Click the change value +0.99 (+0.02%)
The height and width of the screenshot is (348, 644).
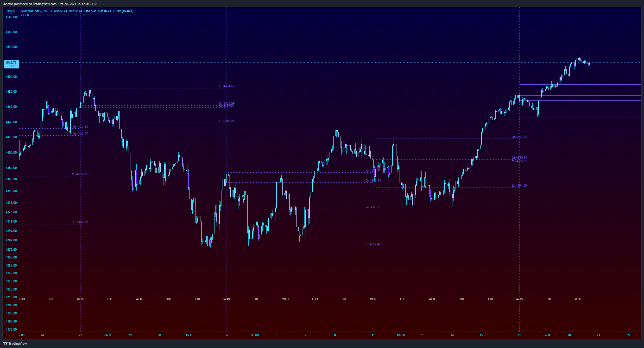(123, 11)
